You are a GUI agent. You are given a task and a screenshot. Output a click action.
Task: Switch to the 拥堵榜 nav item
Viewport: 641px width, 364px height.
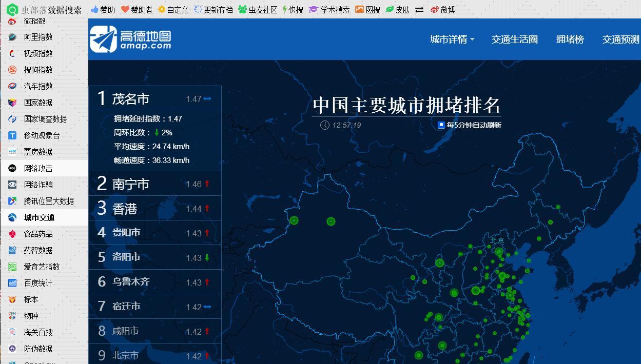pyautogui.click(x=570, y=39)
